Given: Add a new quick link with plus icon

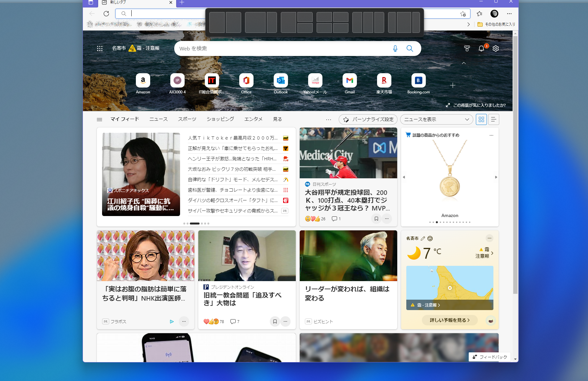Looking at the screenshot, I should tap(453, 85).
